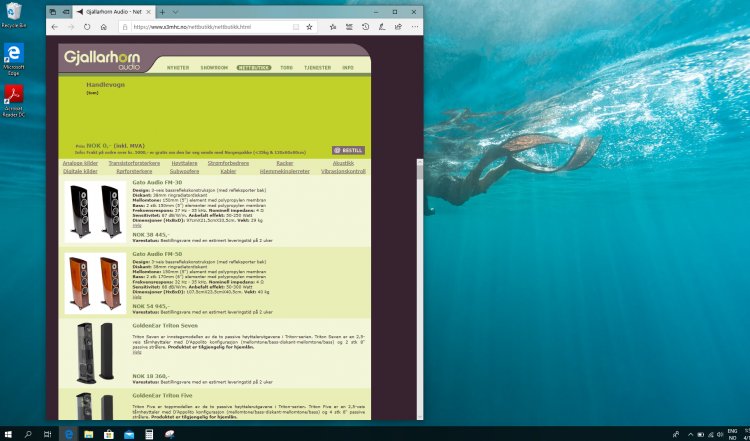Click the Gjallarhorn audio logo
Image resolution: width=750 pixels, height=441 pixels.
[x=102, y=60]
